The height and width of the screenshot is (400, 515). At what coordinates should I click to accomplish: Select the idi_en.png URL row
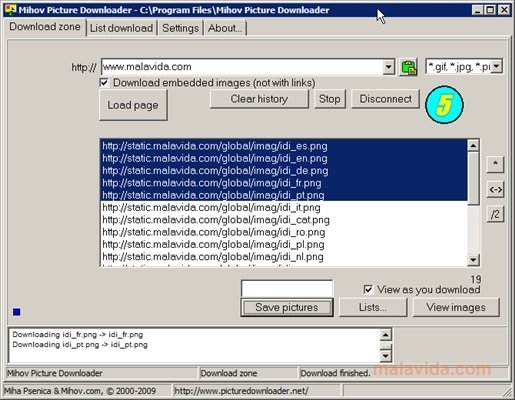pyautogui.click(x=284, y=158)
